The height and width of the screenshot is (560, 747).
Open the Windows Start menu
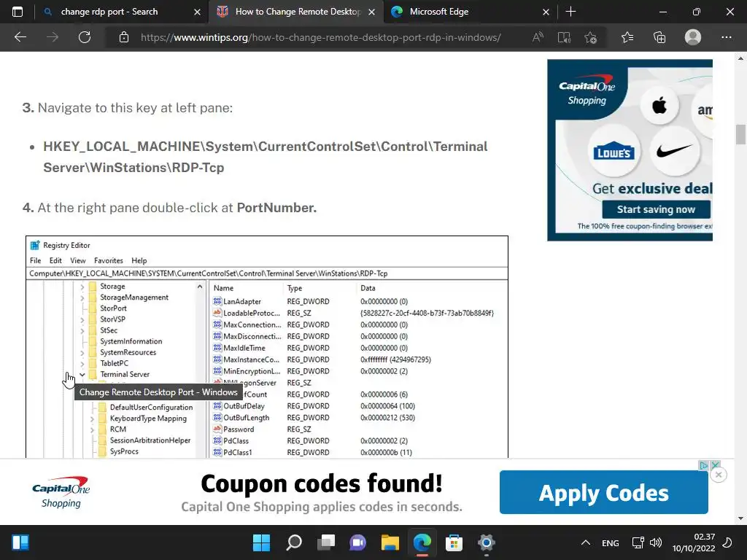pos(262,542)
